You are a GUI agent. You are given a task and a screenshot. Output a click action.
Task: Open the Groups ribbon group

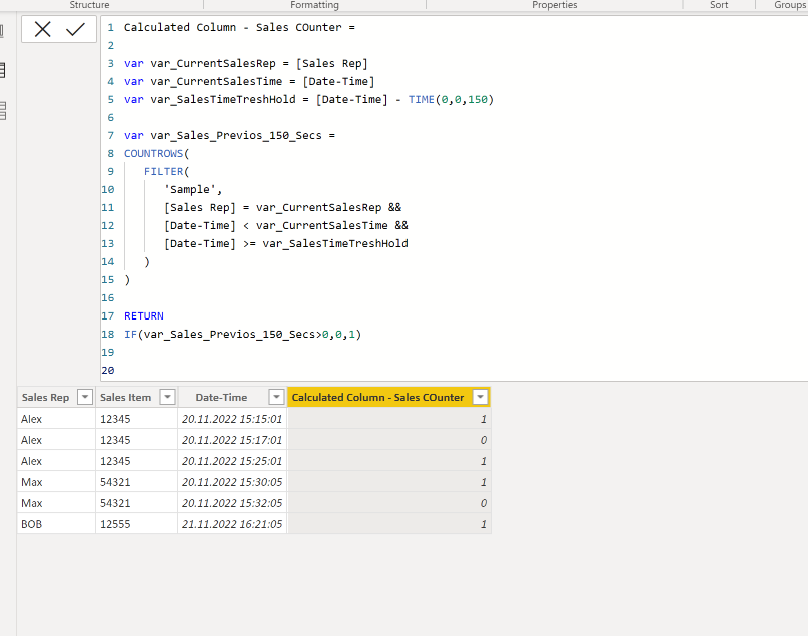pyautogui.click(x=789, y=5)
